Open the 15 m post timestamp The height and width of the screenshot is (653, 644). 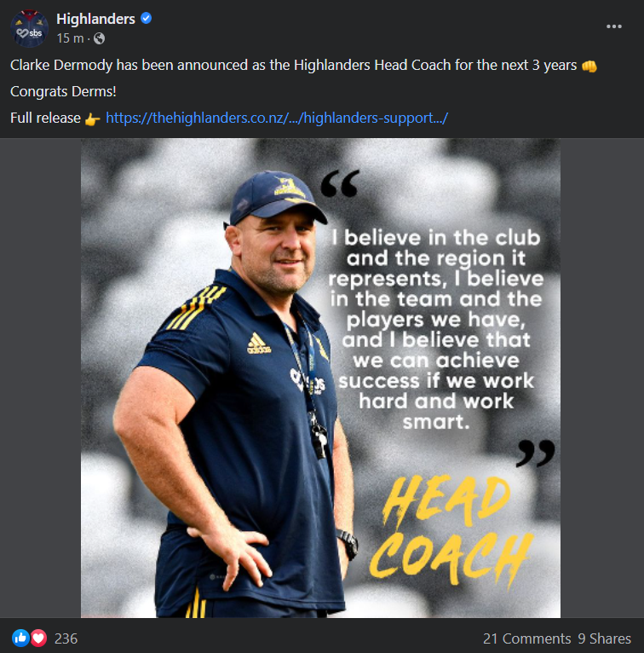click(x=70, y=38)
